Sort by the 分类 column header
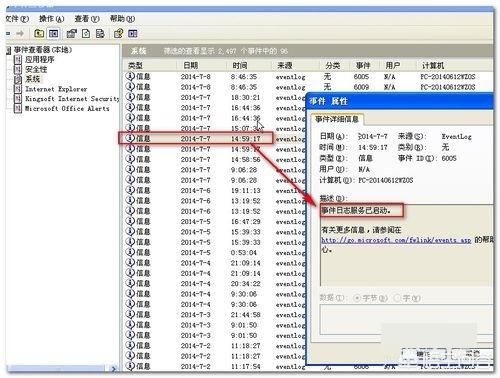The height and width of the screenshot is (378, 500). tap(333, 65)
